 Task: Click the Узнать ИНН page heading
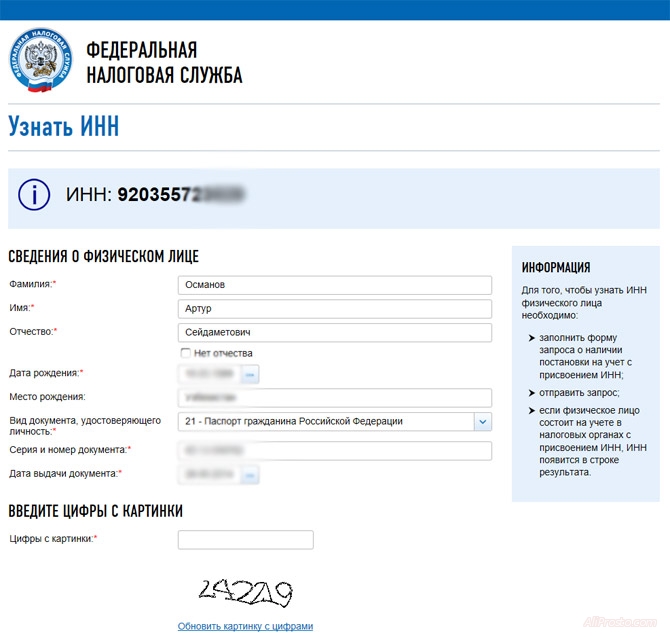64,127
